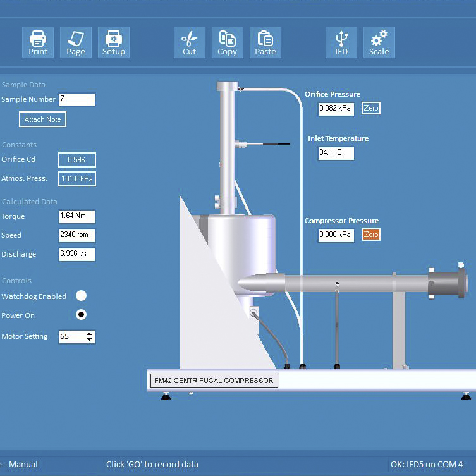476x476 pixels.
Task: Click the Paste clipboard icon
Action: click(x=265, y=42)
